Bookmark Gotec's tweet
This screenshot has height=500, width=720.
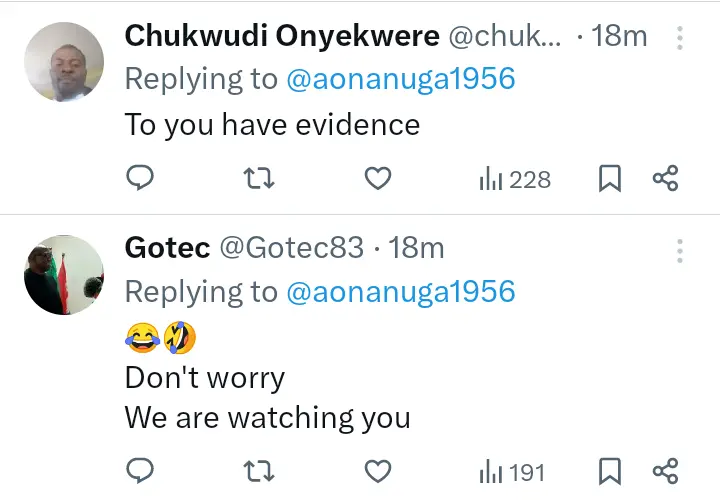(609, 471)
